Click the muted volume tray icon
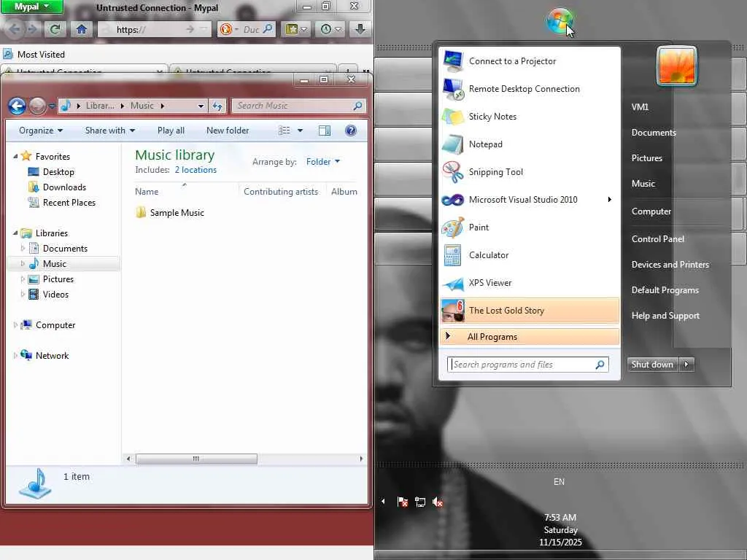 pyautogui.click(x=438, y=502)
